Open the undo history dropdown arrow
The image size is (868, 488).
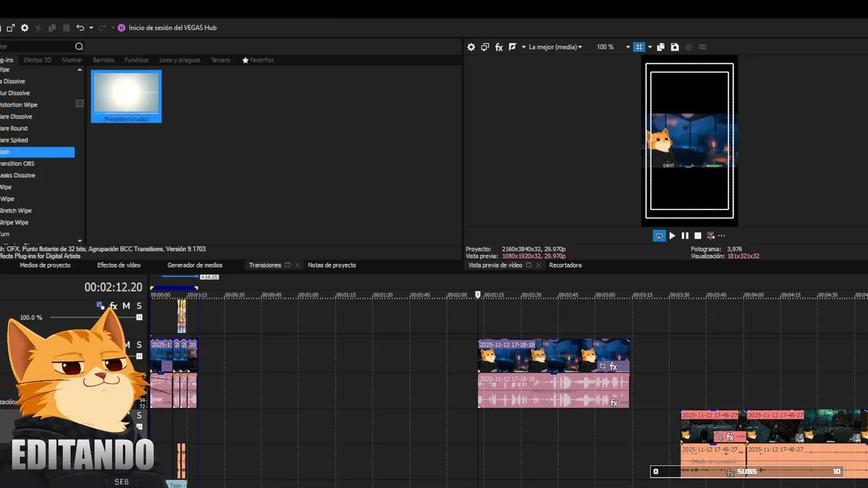90,28
